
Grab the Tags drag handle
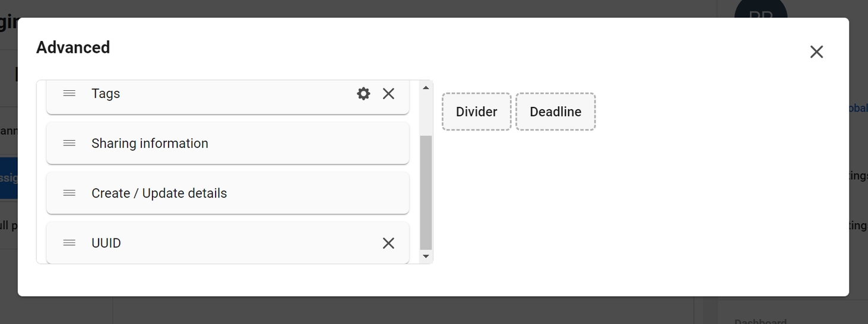(69, 94)
